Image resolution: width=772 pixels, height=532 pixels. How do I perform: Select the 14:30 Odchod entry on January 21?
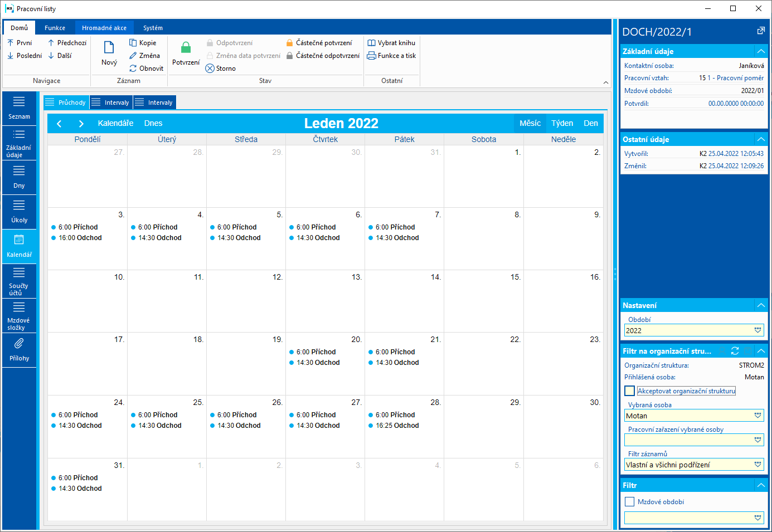pos(394,363)
